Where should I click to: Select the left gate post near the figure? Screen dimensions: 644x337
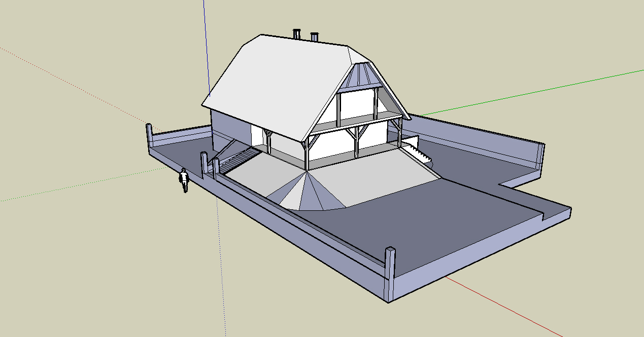click(205, 165)
